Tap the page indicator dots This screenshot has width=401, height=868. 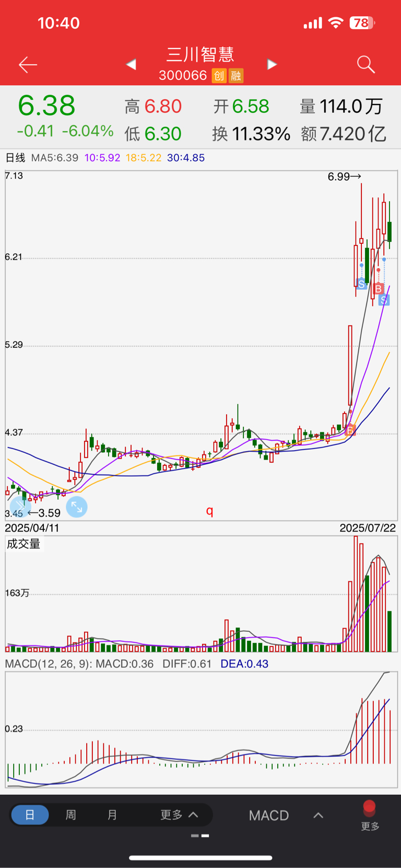[200, 836]
